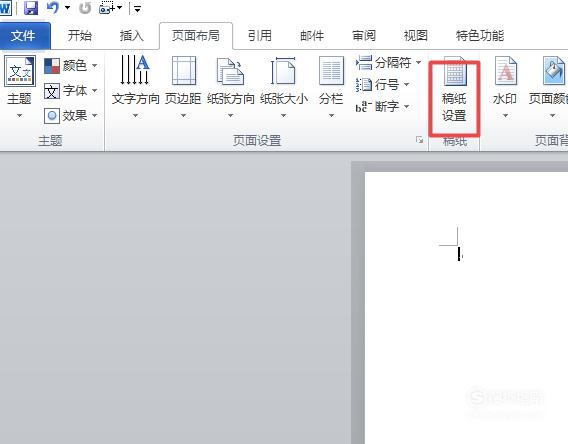Expand the 字体 dropdown arrow
Viewport: 568px width, 444px height.
[95, 90]
